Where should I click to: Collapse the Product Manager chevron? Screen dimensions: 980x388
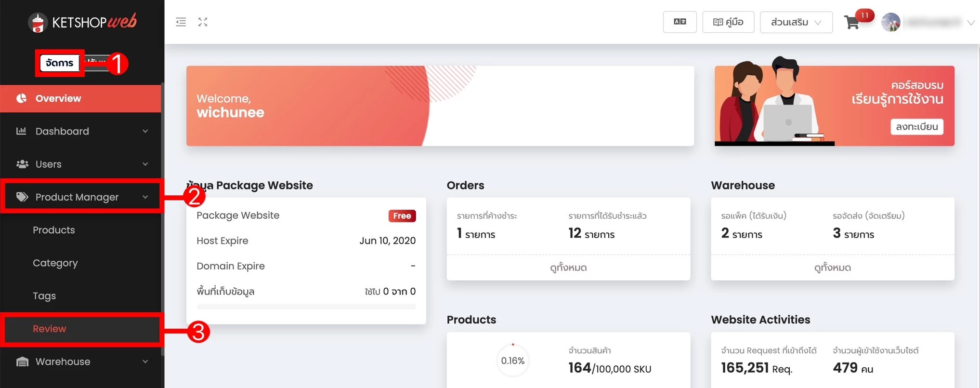click(145, 197)
